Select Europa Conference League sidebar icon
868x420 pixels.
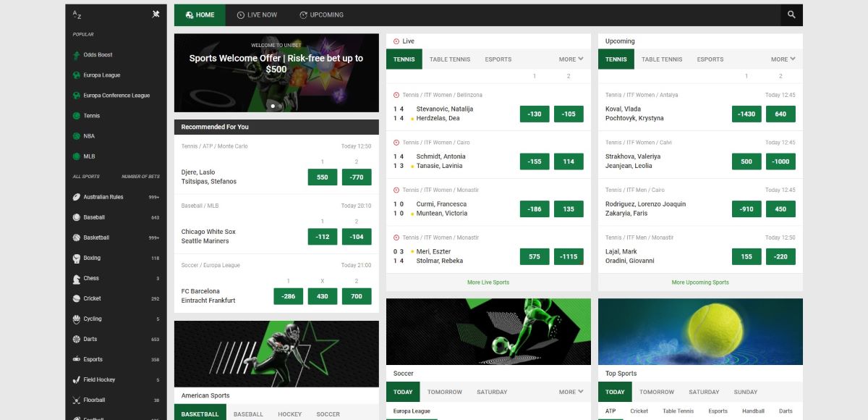tap(77, 96)
